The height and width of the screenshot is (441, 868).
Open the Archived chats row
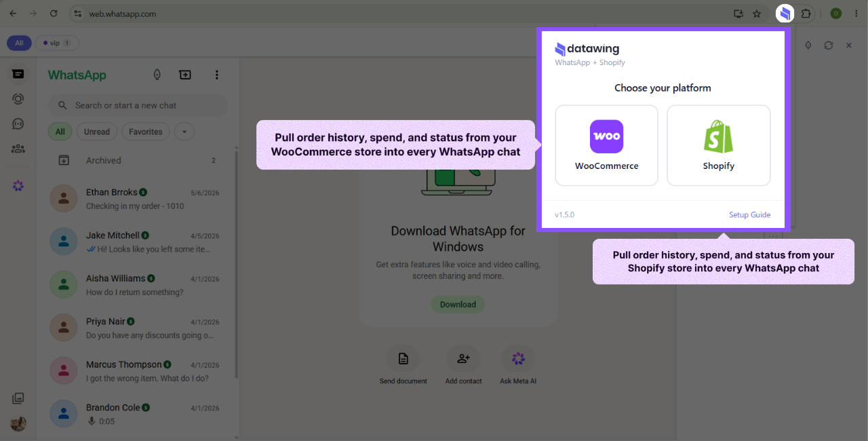(x=138, y=161)
